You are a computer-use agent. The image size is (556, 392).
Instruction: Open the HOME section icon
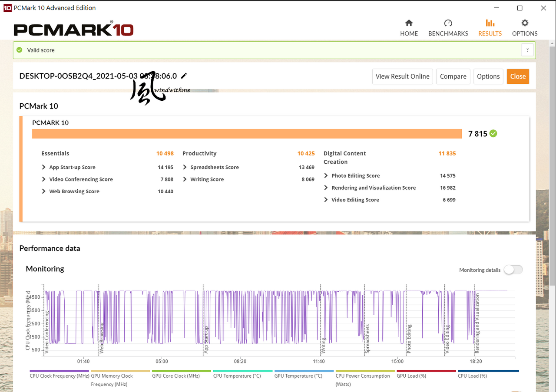[409, 23]
